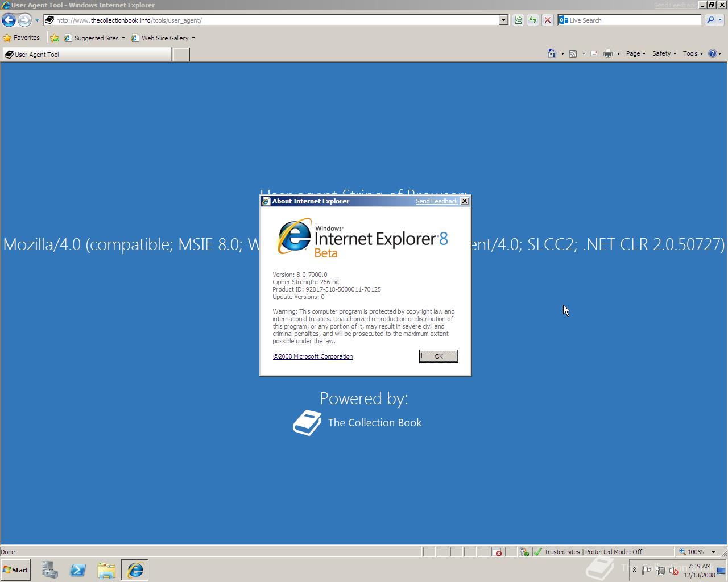Screen dimensions: 728x582
Task: Open the Suggested Sites link
Action: pos(94,38)
